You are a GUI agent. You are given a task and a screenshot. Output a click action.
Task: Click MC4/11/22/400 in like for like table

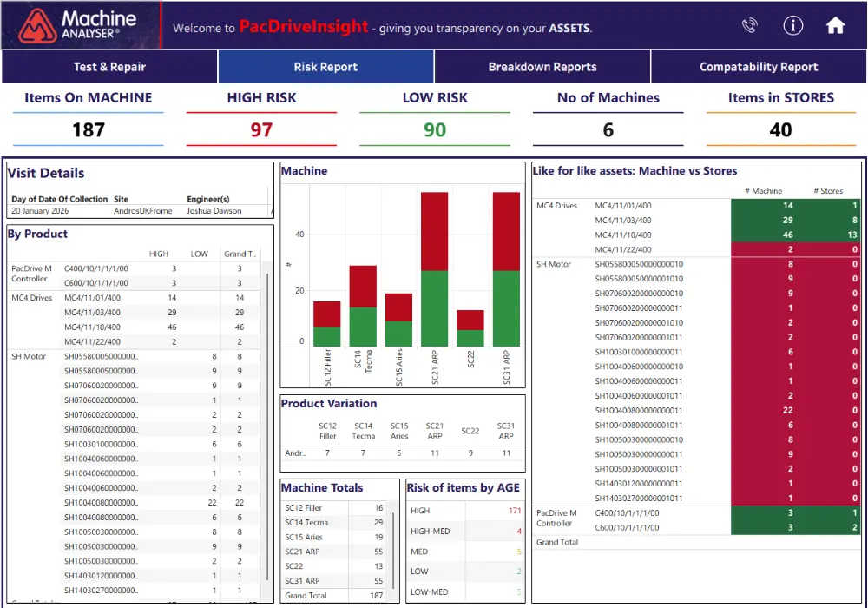pyautogui.click(x=622, y=250)
